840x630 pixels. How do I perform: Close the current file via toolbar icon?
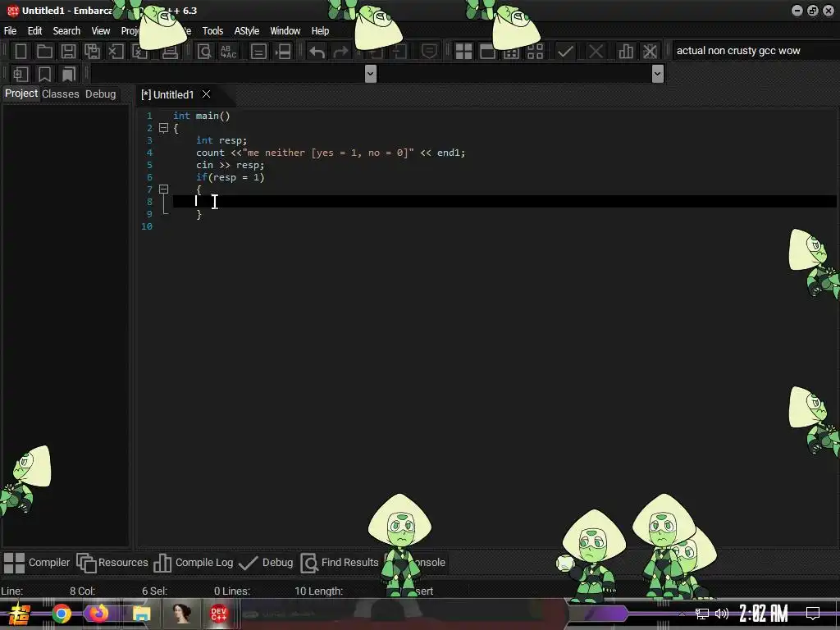point(116,52)
